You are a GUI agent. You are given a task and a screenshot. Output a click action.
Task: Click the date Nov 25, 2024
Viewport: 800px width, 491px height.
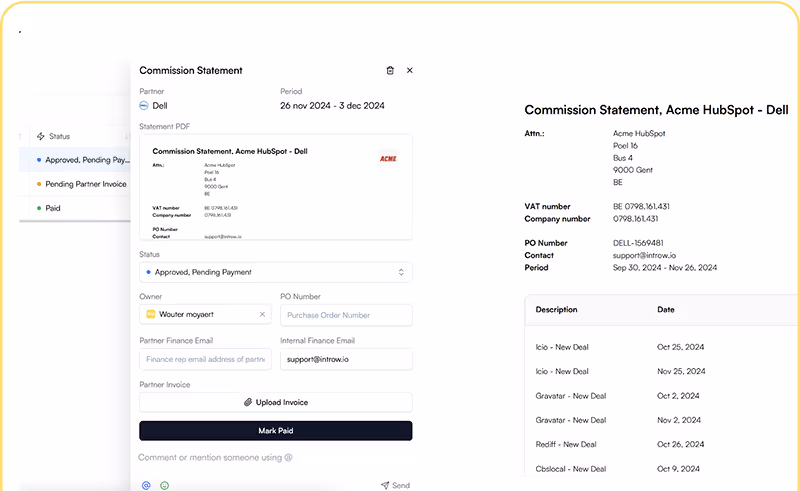[x=681, y=371]
